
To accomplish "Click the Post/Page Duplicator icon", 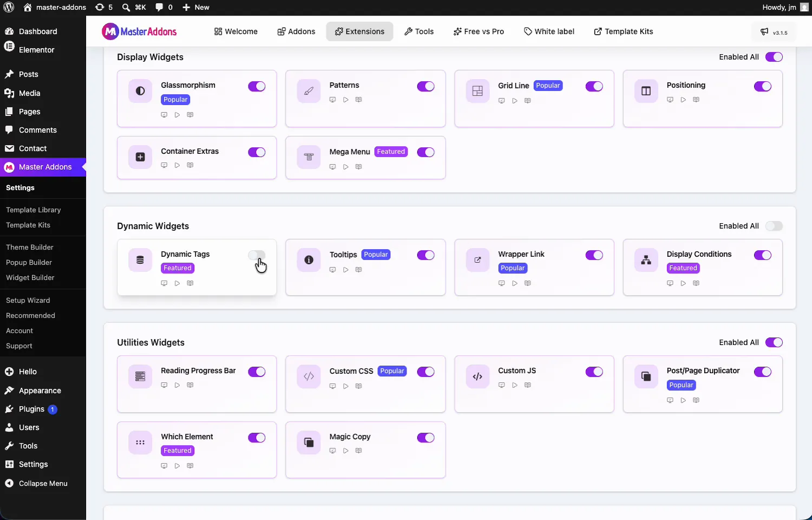I will [646, 376].
